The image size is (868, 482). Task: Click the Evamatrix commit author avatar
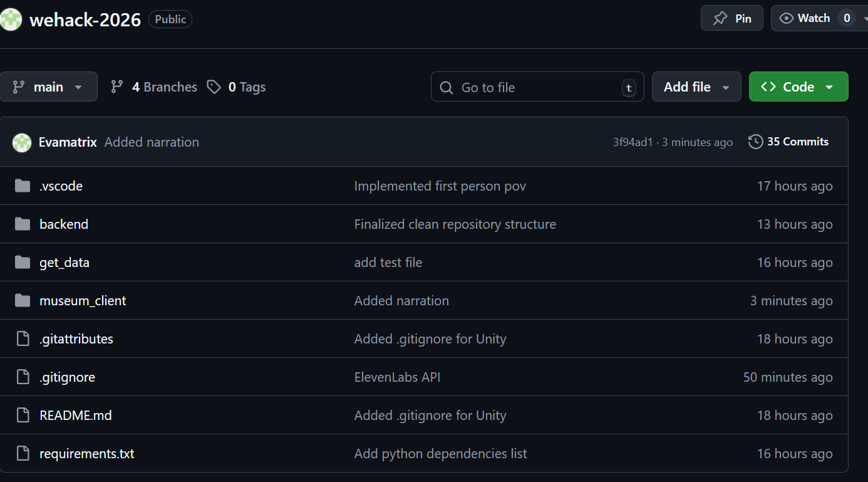pos(22,142)
